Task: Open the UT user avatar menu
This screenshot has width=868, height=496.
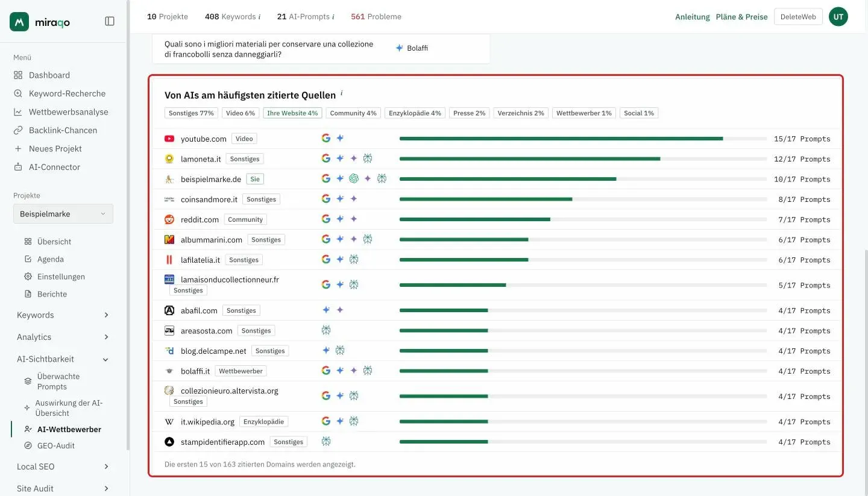Action: [x=838, y=17]
